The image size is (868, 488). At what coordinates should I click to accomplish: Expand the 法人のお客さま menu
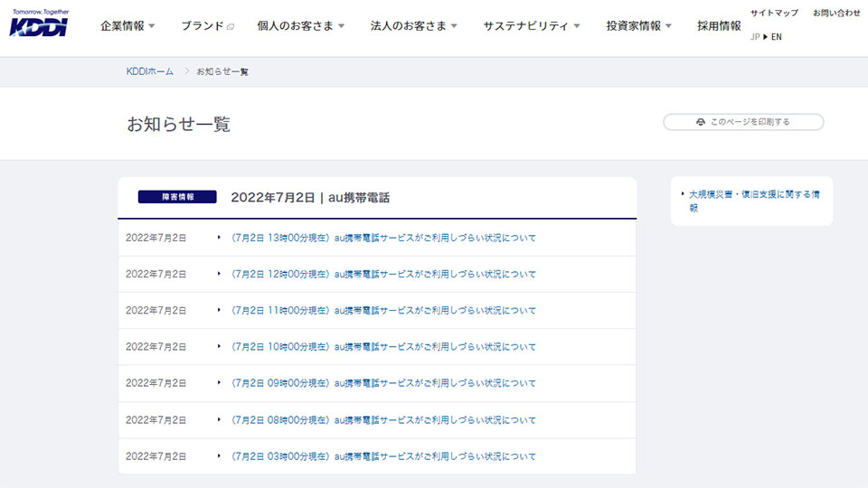413,26
